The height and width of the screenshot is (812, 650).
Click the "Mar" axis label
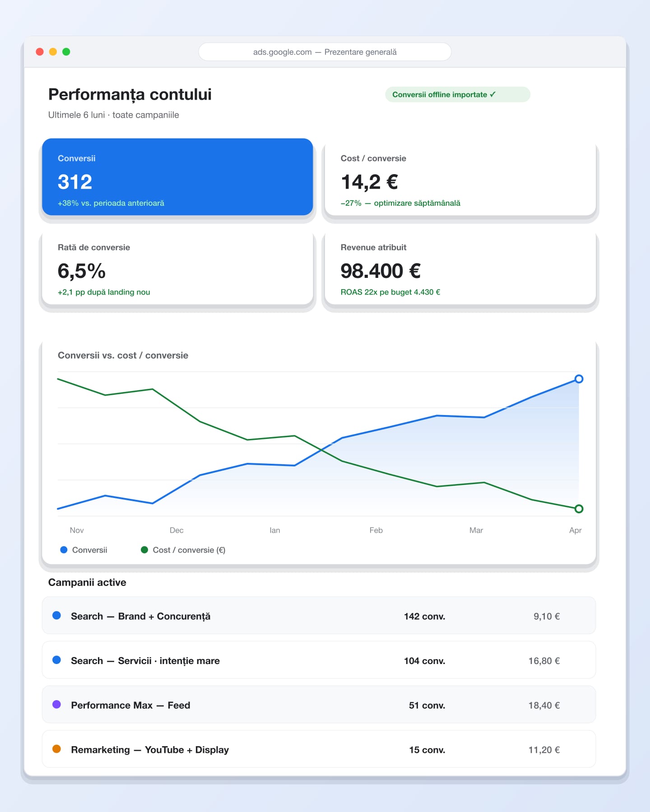476,531
